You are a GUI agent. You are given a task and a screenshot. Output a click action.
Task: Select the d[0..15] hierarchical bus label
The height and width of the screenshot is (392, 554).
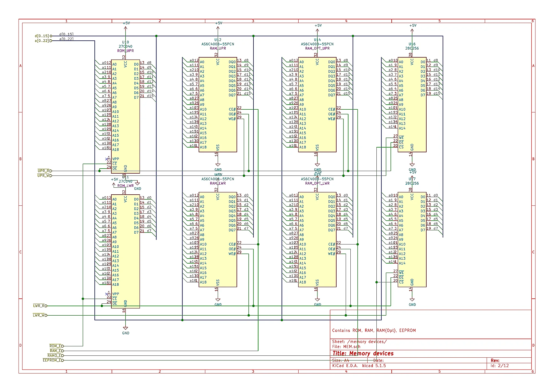pos(42,36)
